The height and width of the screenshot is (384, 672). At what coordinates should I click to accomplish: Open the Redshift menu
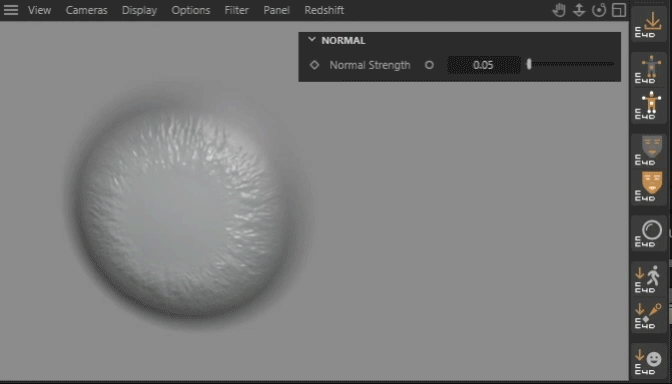tap(324, 10)
